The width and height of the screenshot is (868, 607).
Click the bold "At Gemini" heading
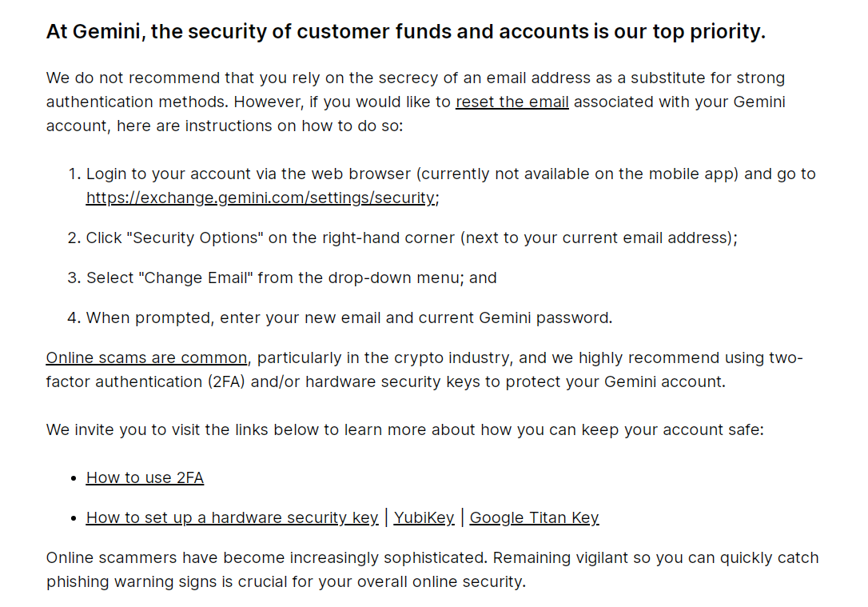(x=406, y=31)
